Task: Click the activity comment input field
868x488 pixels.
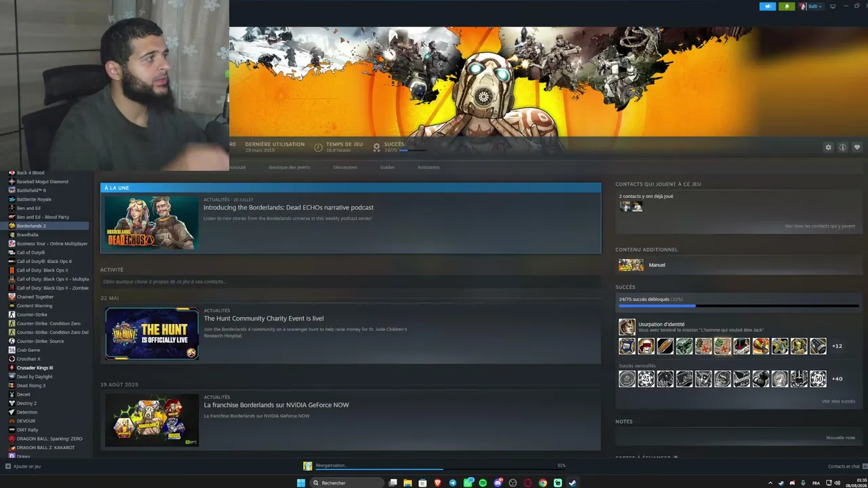Action: point(351,281)
